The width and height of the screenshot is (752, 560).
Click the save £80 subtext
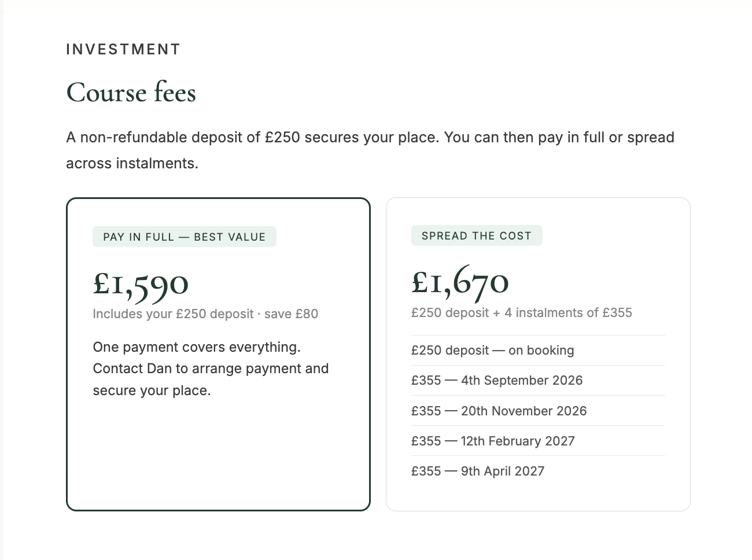pos(291,314)
